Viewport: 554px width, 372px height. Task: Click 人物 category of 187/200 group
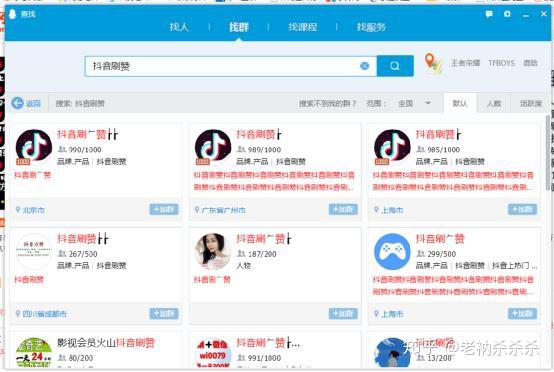tap(243, 266)
